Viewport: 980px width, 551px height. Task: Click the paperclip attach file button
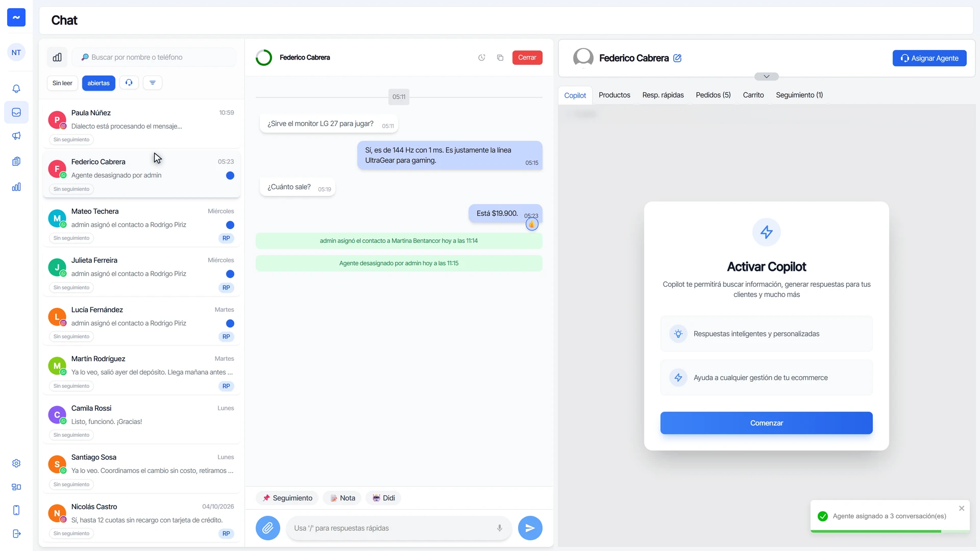[x=268, y=528]
